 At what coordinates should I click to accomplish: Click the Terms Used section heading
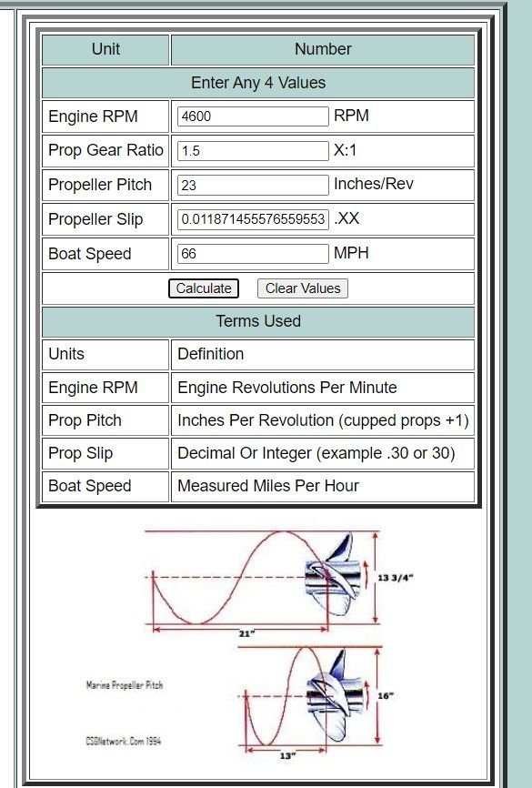pos(258,321)
